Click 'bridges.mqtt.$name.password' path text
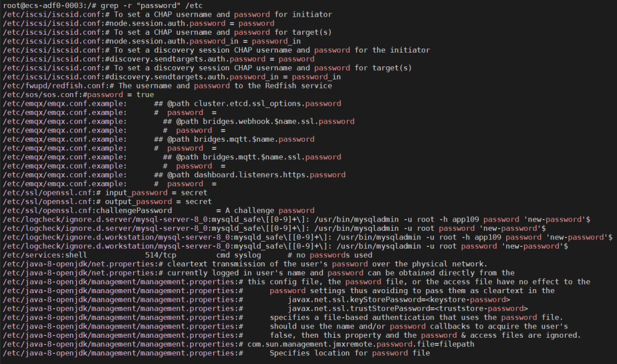Image resolution: width=617 pixels, height=364 pixels. pyautogui.click(x=254, y=139)
